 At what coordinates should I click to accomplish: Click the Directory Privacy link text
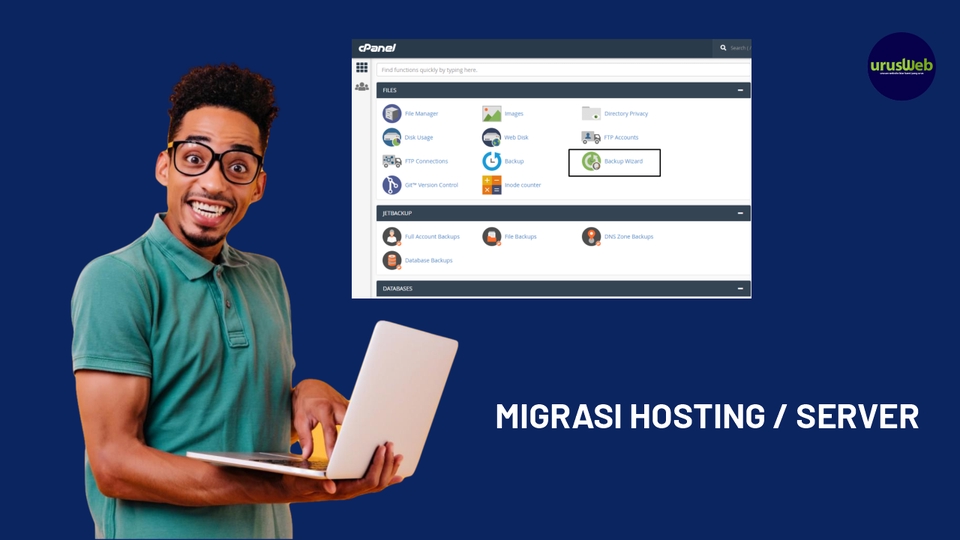(x=626, y=114)
